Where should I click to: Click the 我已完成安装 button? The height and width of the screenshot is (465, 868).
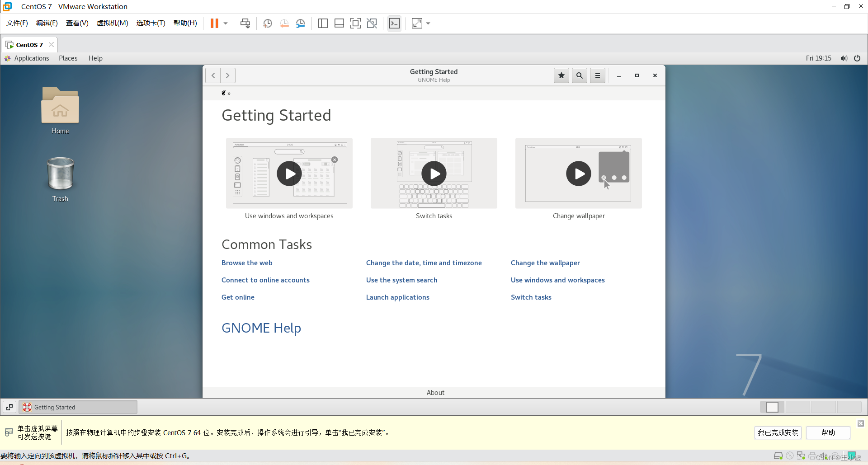click(778, 432)
